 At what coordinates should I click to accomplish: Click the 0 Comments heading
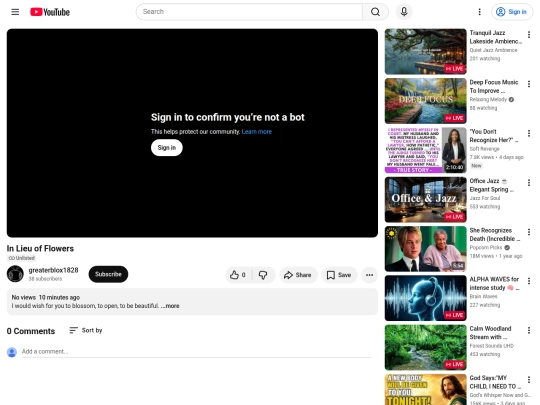point(31,331)
